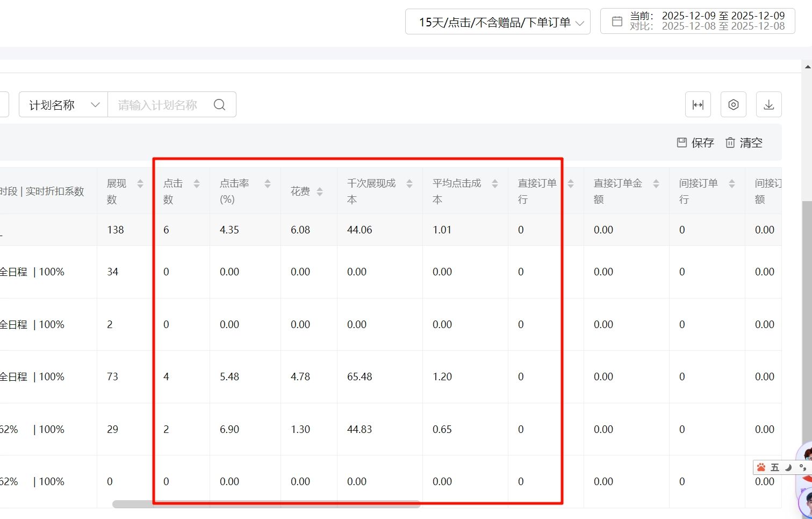Open the column settings hexagon icon
The height and width of the screenshot is (519, 812).
[x=733, y=105]
